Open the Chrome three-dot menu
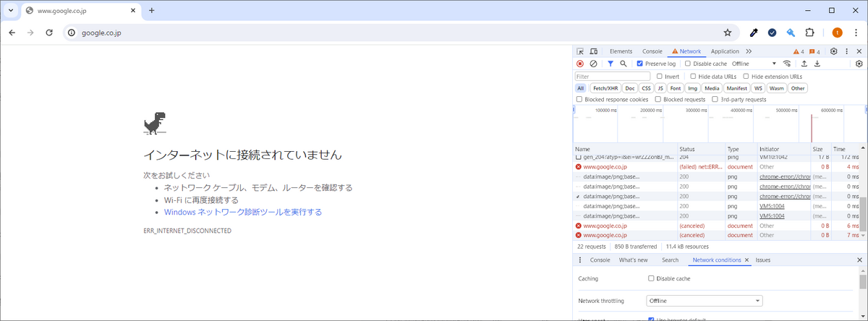 pyautogui.click(x=856, y=33)
